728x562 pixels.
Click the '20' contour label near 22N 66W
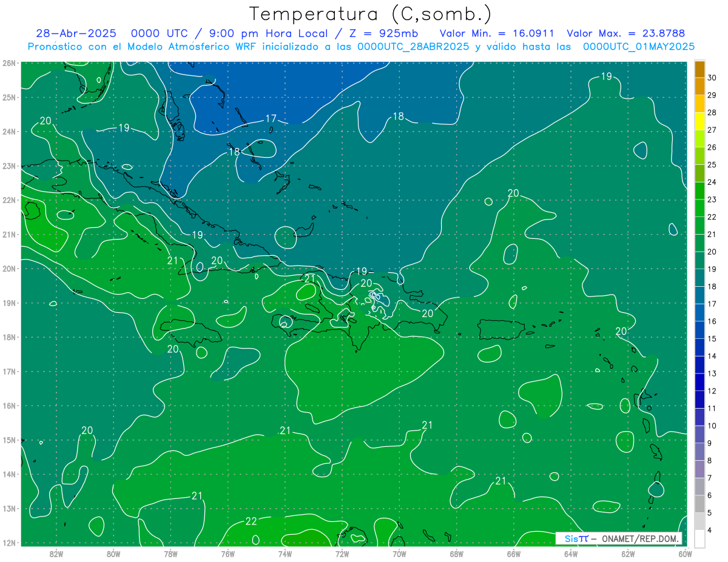click(x=513, y=193)
